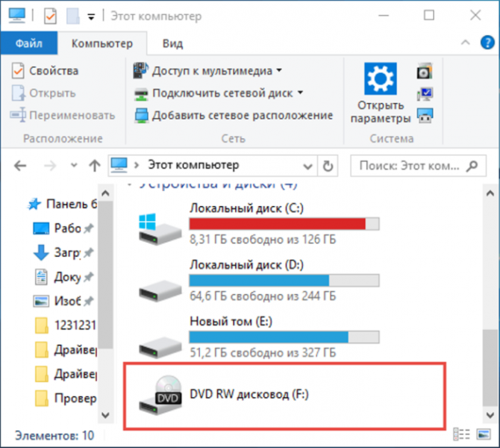Click Properties checkmark icon in title bar

(x=51, y=16)
